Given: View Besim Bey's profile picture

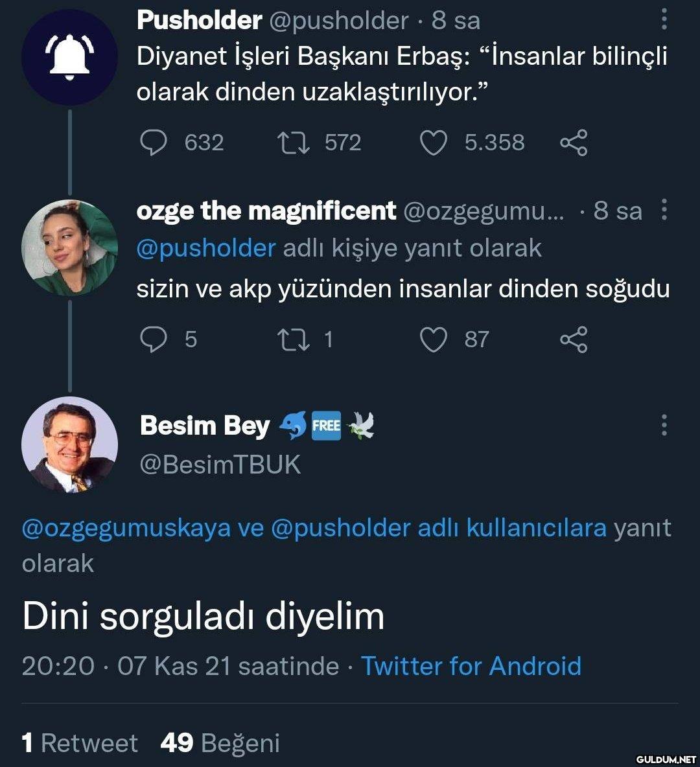Looking at the screenshot, I should 69,444.
